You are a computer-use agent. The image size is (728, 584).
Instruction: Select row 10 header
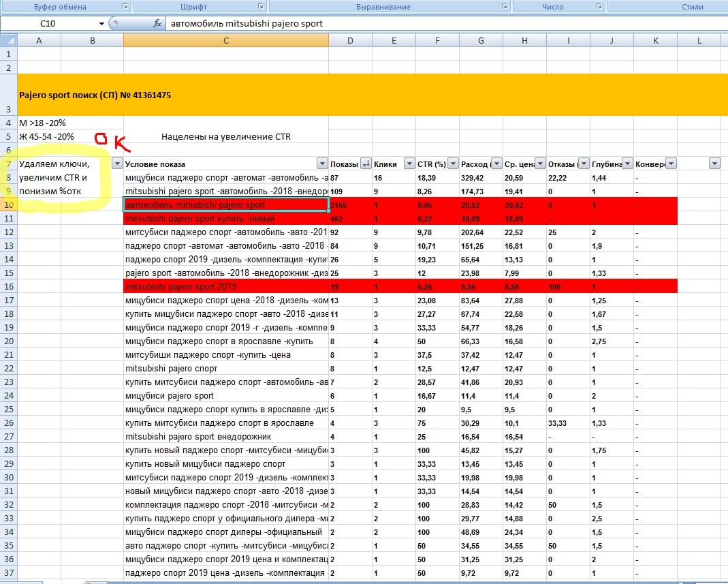click(x=9, y=205)
